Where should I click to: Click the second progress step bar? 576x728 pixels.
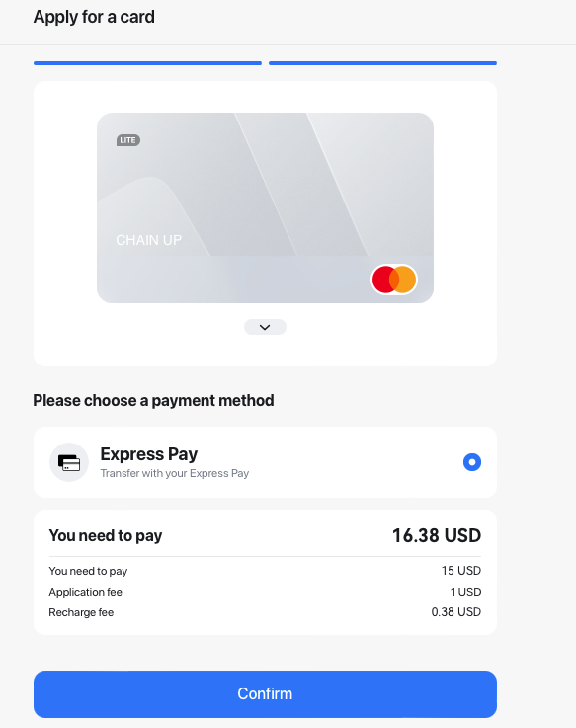point(382,63)
